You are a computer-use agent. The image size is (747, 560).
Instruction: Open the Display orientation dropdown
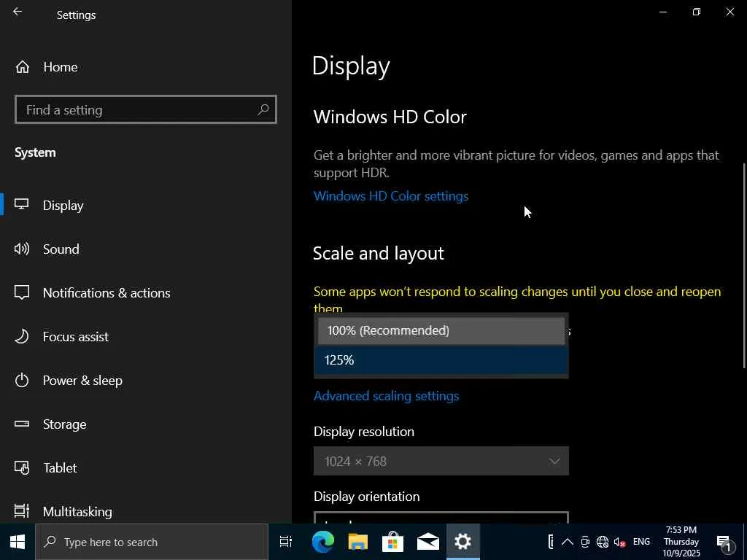[x=441, y=518]
